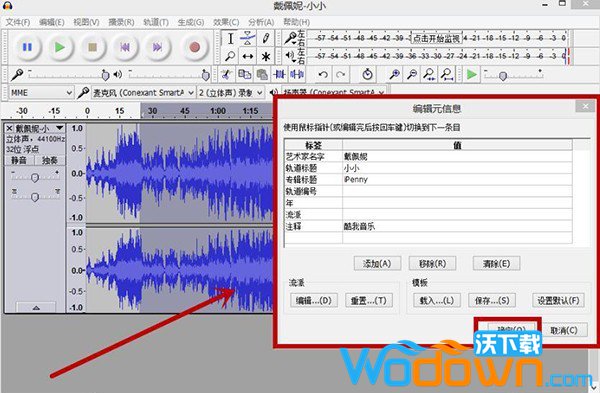The image size is (600, 393).
Task: Open the Effect menu
Action: [x=226, y=22]
